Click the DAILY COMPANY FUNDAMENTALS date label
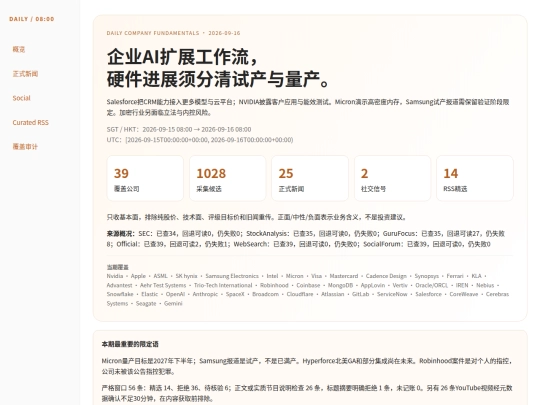540x405 pixels. point(174,33)
